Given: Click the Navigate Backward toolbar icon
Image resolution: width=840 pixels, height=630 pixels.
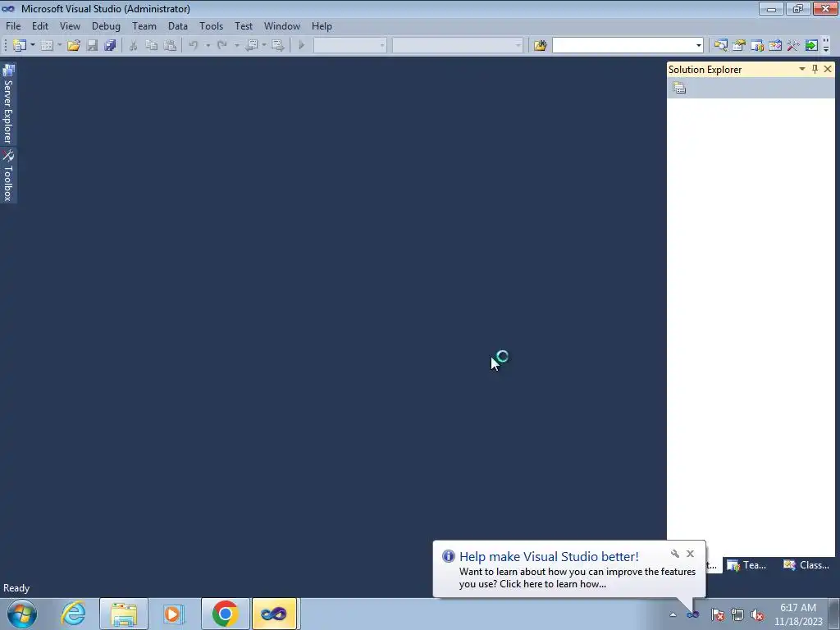Looking at the screenshot, I should click(x=251, y=46).
